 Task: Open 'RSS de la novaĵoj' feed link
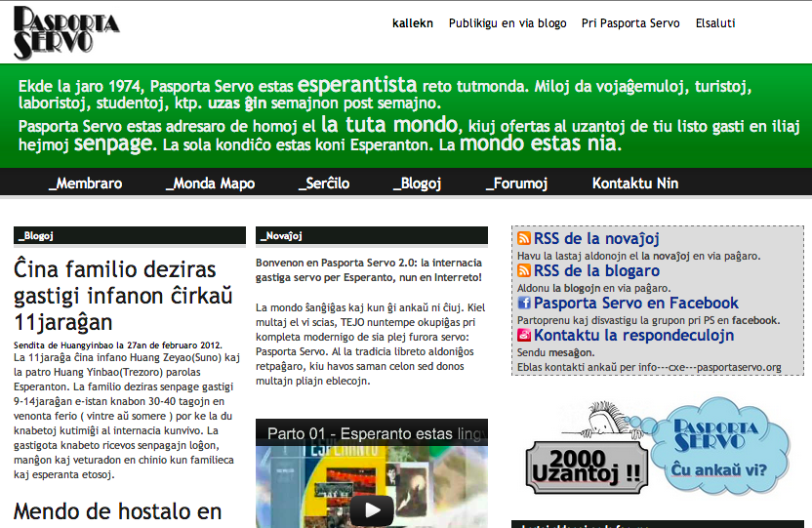(596, 239)
